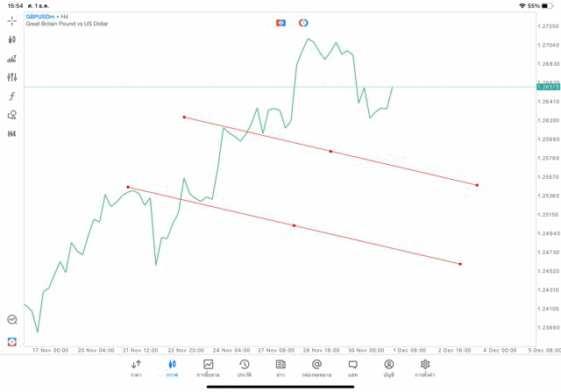Select the crosshair cursor tool
Screen dimensions: 561x392
coord(12,20)
